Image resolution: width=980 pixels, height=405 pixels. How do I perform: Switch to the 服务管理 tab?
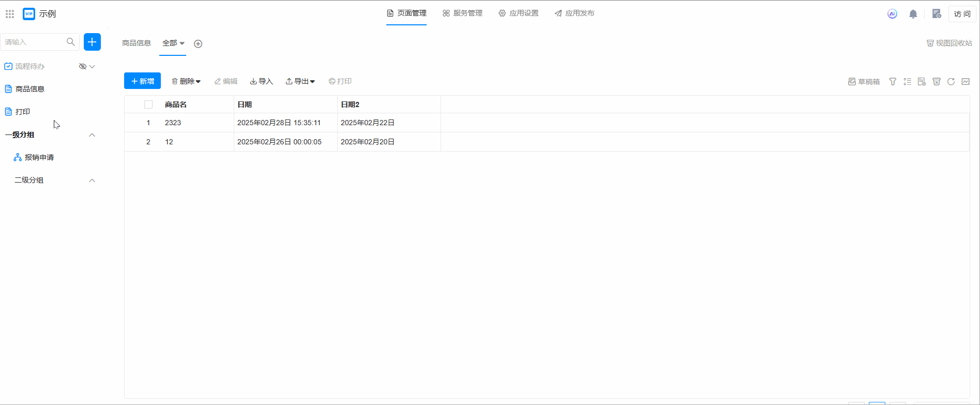tap(462, 13)
